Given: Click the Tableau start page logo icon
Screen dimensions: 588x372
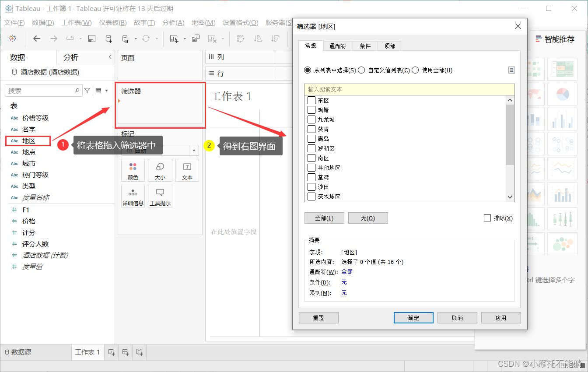Looking at the screenshot, I should coord(13,39).
